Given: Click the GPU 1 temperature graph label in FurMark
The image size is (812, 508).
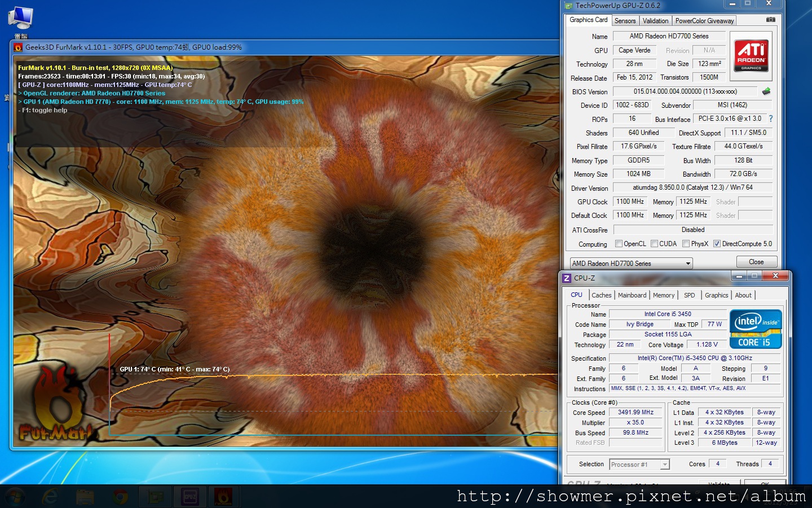Looking at the screenshot, I should click(x=175, y=369).
